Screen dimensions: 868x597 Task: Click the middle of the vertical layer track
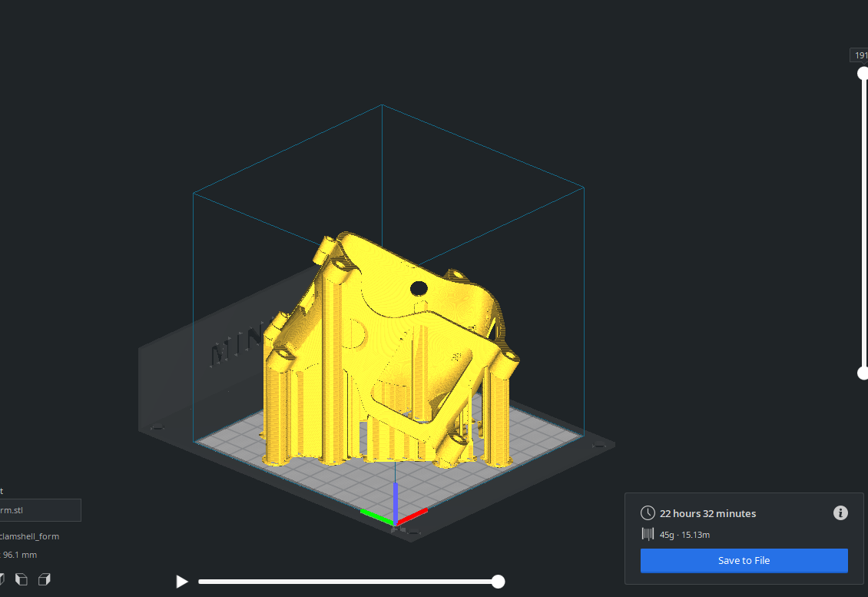tap(863, 223)
